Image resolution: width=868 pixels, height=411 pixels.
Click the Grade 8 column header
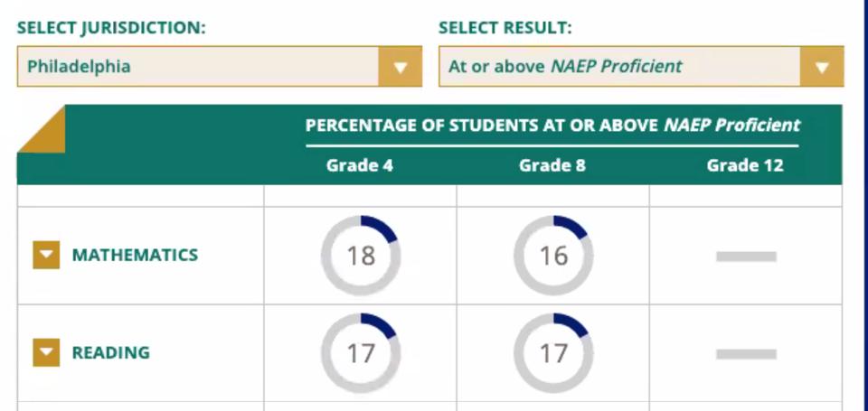(x=552, y=165)
